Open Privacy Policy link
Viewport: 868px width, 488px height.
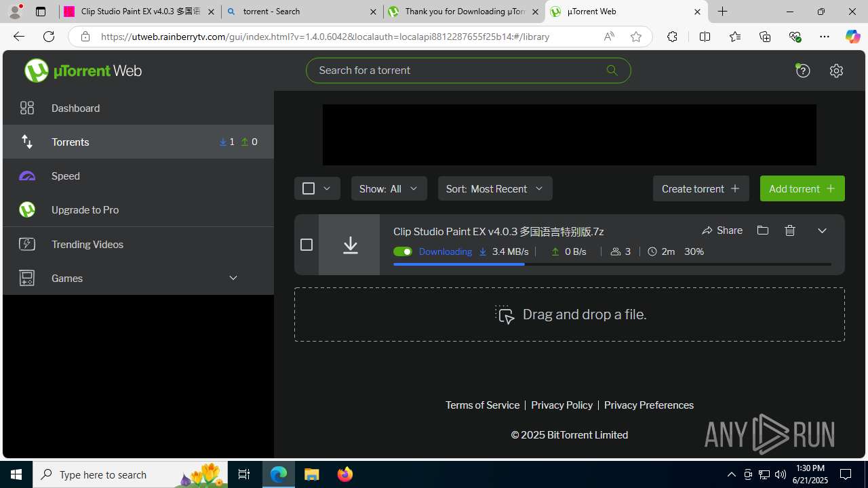click(x=561, y=405)
